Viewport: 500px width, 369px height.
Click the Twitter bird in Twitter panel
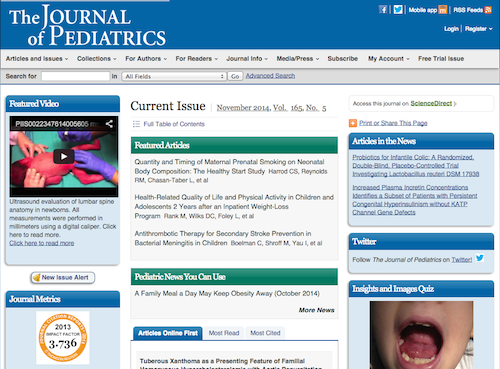[480, 258]
